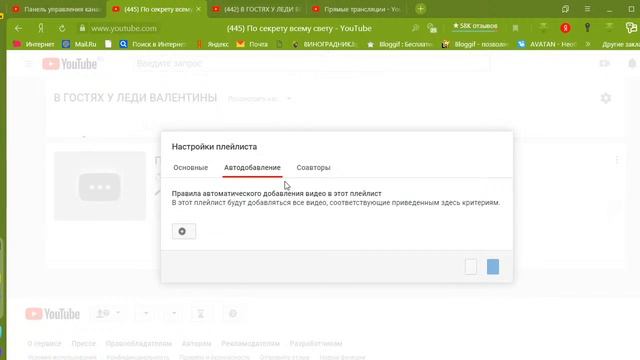The width and height of the screenshot is (640, 360).
Task: Open the Разработчикам footer link
Action: pyautogui.click(x=316, y=344)
